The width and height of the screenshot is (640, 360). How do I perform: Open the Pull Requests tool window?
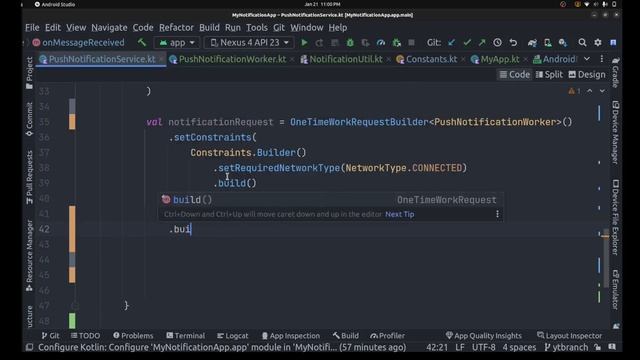point(29,178)
